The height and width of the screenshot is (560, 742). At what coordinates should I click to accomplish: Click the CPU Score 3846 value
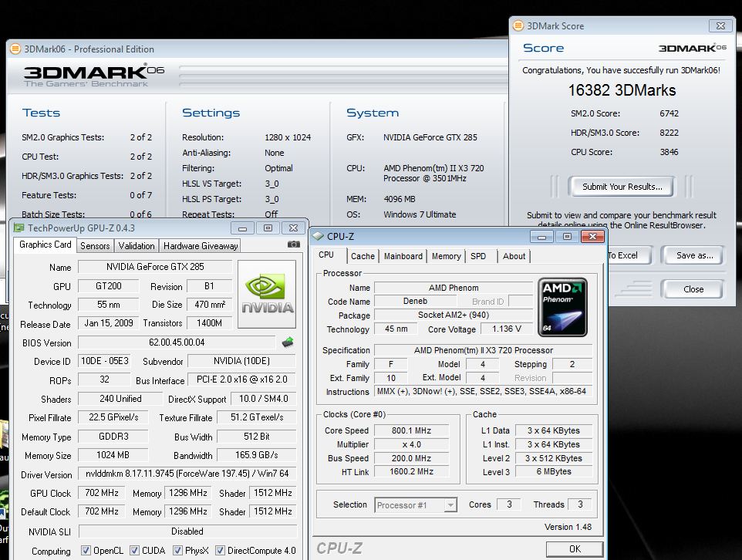[669, 152]
